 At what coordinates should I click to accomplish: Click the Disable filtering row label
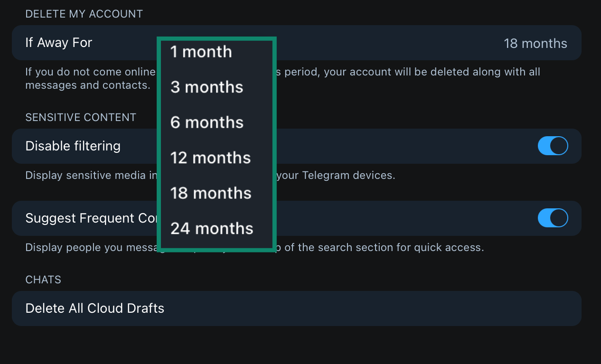pyautogui.click(x=73, y=146)
